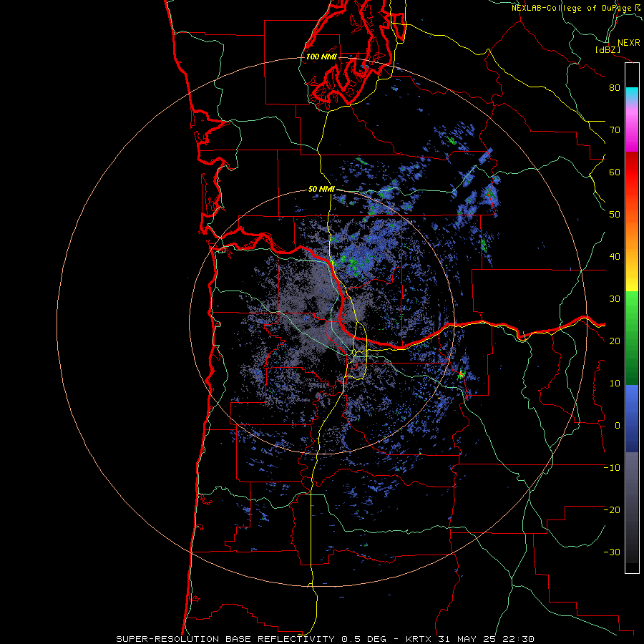Click the 50 value on the dBZ scale

(x=615, y=215)
